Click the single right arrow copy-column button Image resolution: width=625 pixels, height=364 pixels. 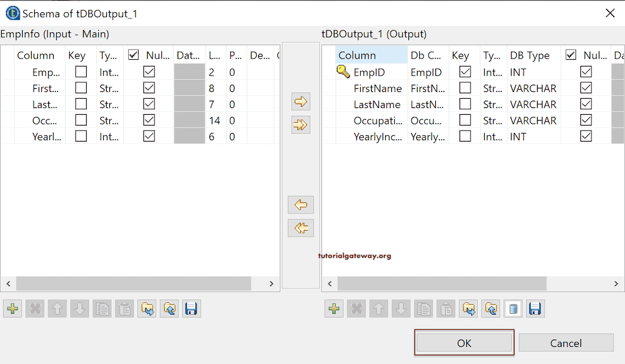pos(300,102)
